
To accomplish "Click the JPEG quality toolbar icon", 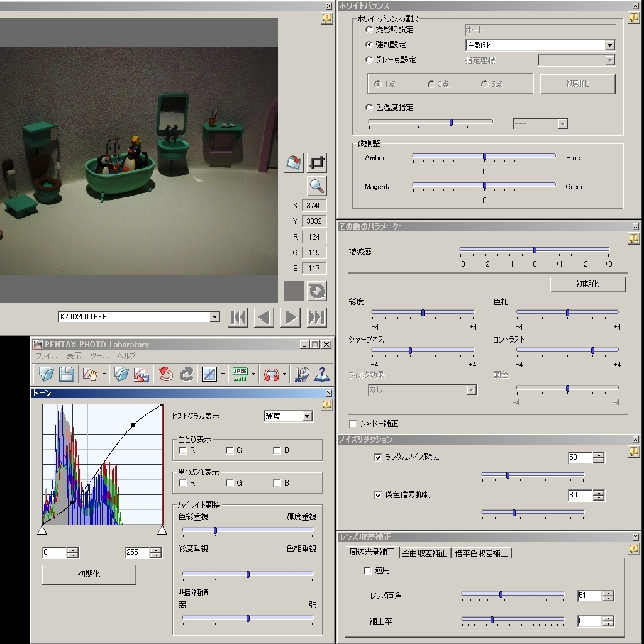I will [240, 375].
